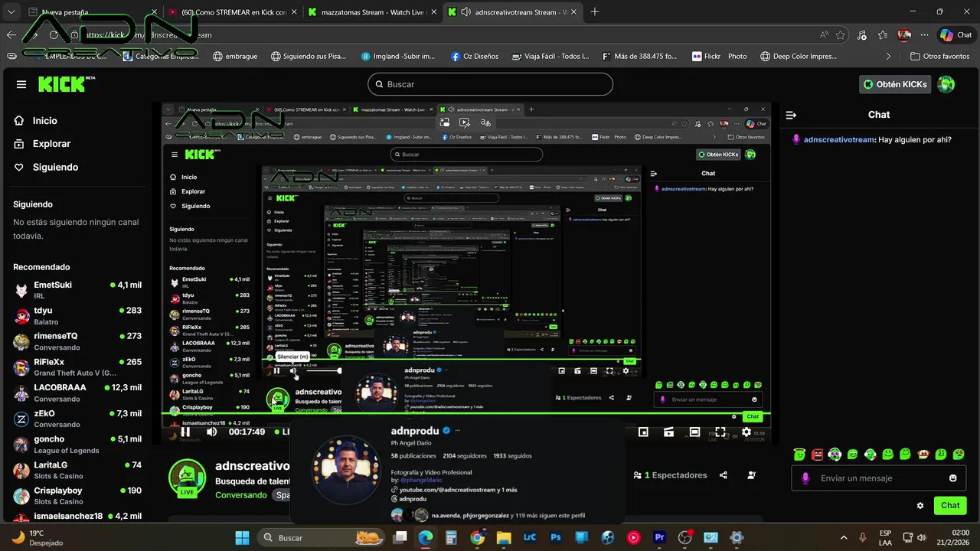Open recommended channel Crisplayboy

tap(77, 496)
